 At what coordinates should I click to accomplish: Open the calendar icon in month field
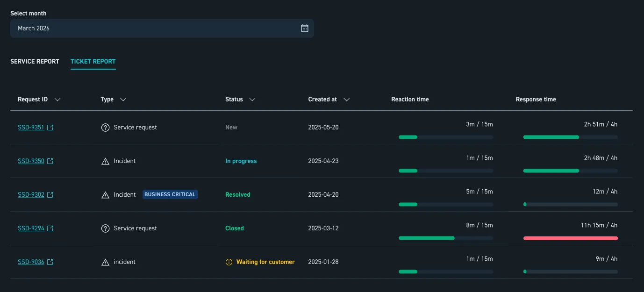pyautogui.click(x=305, y=28)
